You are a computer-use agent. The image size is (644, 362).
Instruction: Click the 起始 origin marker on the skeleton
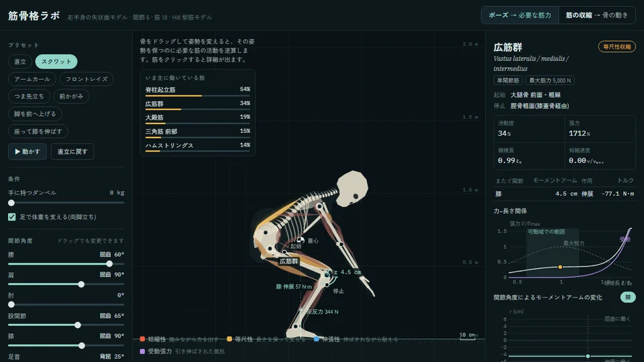click(x=285, y=252)
